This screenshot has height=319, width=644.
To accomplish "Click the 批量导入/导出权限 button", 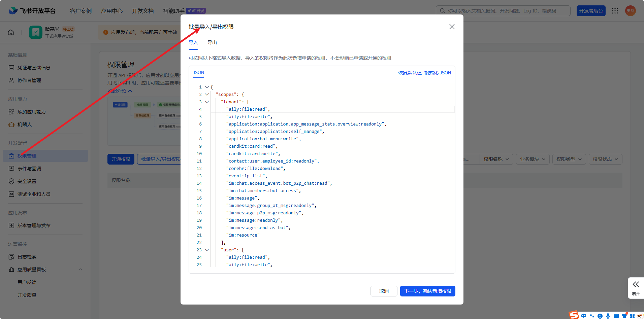I will point(159,159).
